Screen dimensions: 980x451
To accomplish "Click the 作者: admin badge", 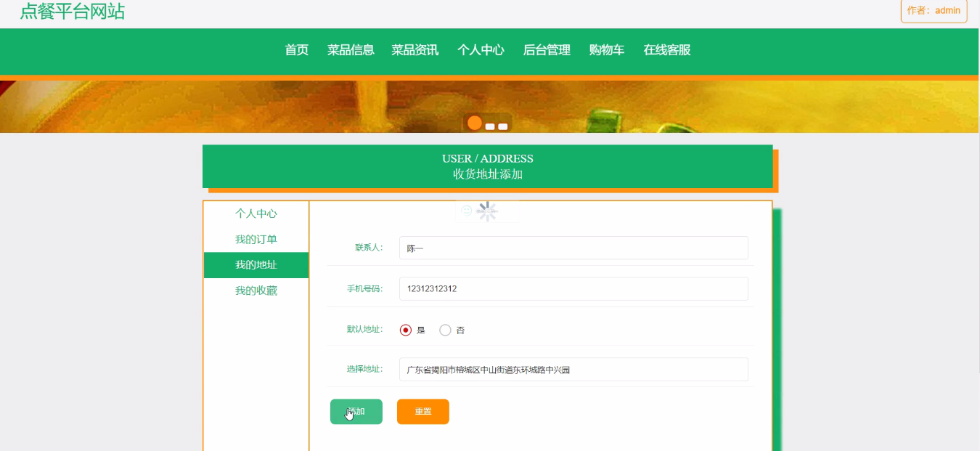I will click(934, 11).
